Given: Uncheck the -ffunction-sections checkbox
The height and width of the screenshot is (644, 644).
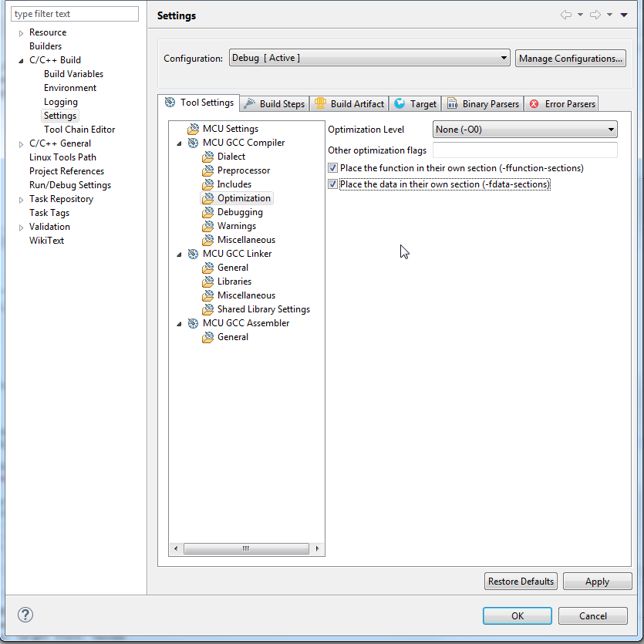Looking at the screenshot, I should click(x=333, y=168).
